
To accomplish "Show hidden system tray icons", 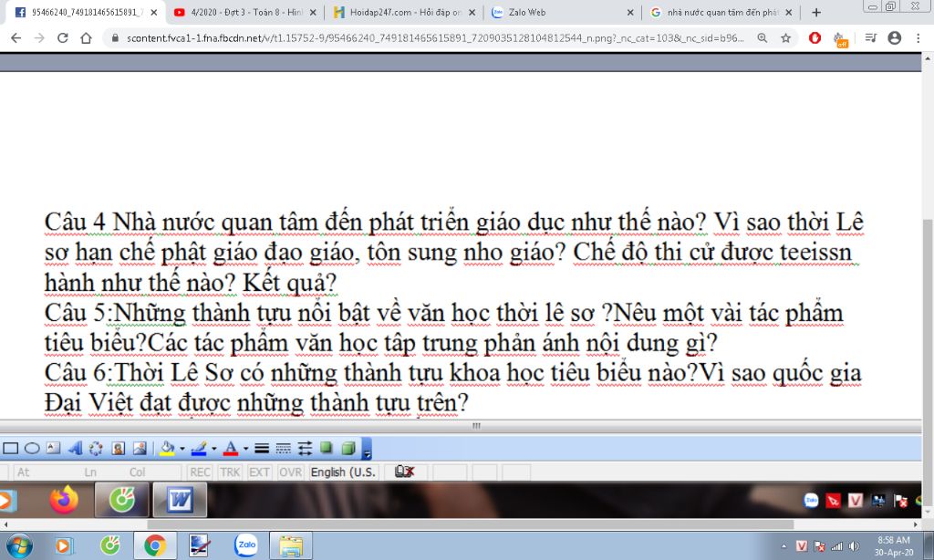I will click(784, 546).
